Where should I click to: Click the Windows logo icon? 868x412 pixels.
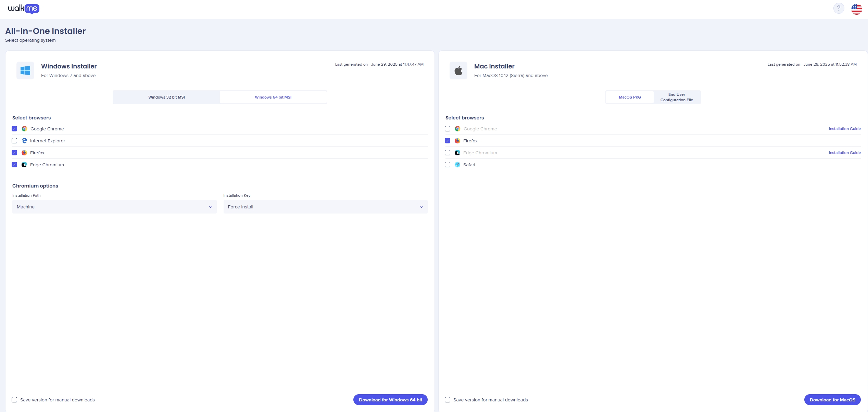click(x=25, y=70)
